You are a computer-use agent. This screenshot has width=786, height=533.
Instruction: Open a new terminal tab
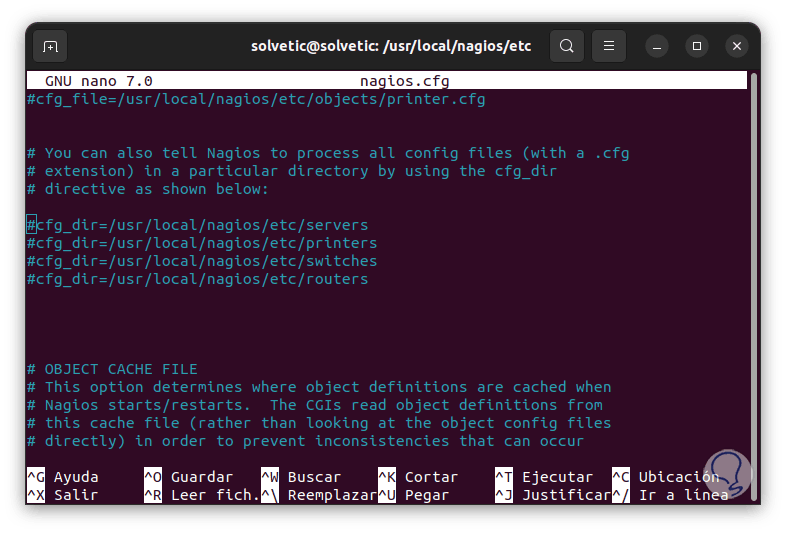coord(50,47)
